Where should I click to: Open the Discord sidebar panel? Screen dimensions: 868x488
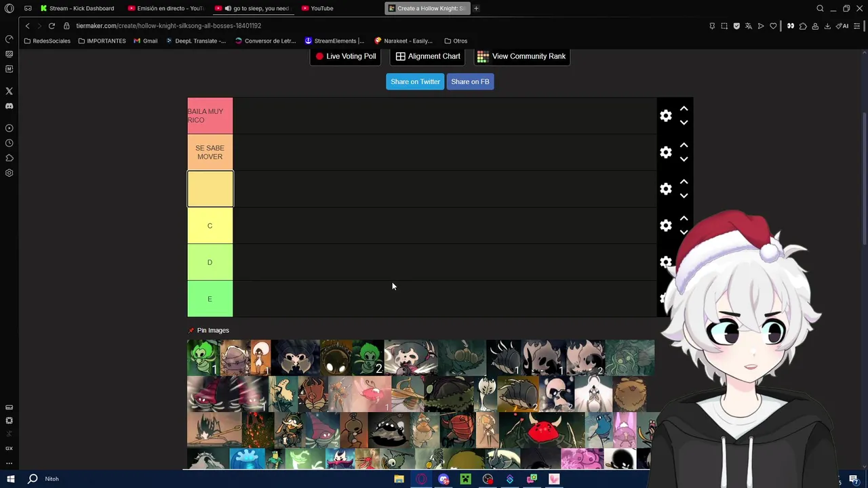pyautogui.click(x=9, y=106)
